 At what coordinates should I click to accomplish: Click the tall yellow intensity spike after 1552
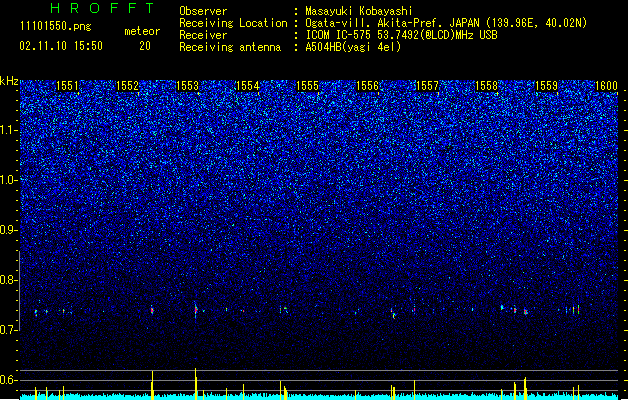pos(152,385)
